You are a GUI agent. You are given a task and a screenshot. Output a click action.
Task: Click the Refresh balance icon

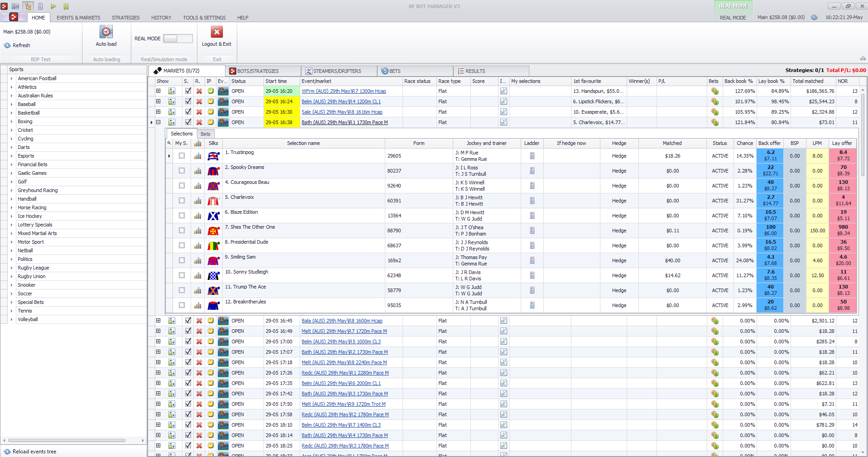click(7, 45)
